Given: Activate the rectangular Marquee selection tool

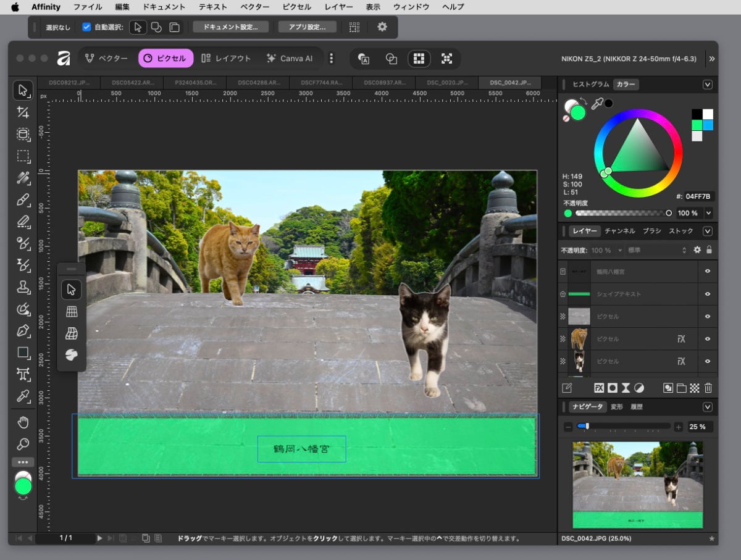Looking at the screenshot, I should pos(23,155).
